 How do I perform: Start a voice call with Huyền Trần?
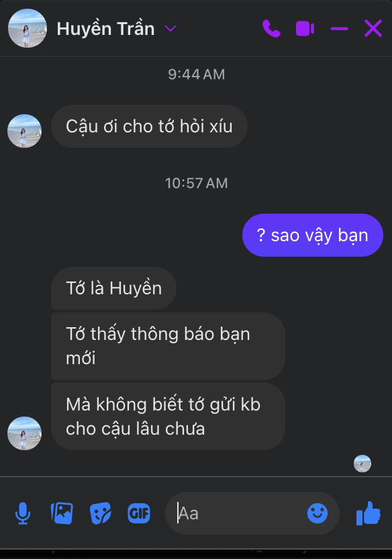click(271, 28)
